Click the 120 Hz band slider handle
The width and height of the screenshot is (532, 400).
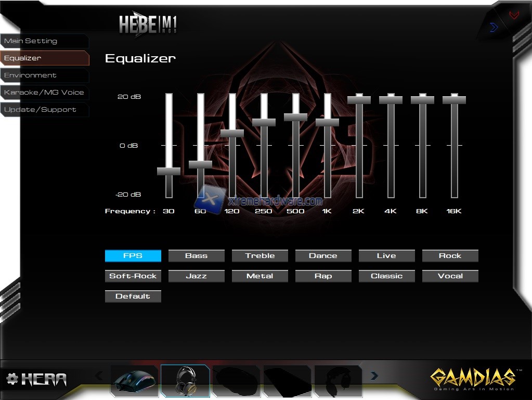click(x=232, y=133)
